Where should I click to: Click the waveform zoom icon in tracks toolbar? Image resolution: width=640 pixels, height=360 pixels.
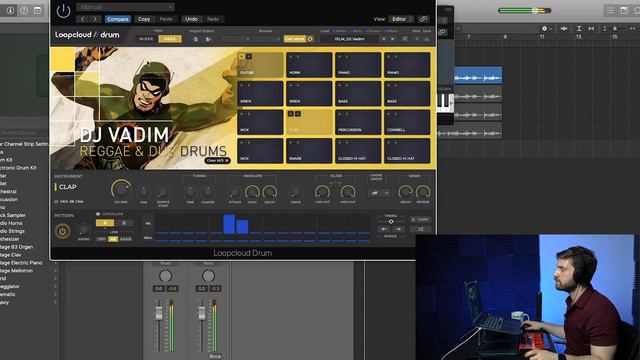(564, 29)
